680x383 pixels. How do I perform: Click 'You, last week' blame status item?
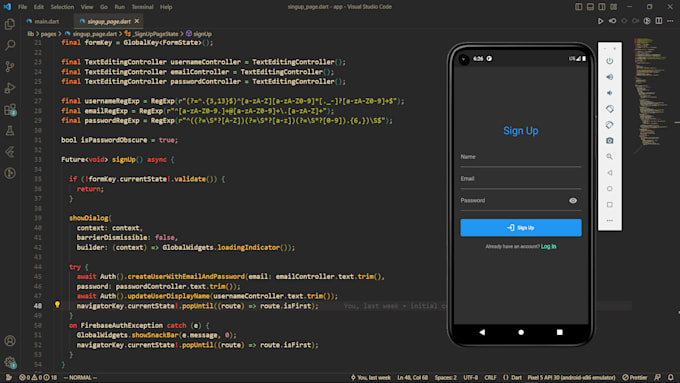click(x=371, y=377)
